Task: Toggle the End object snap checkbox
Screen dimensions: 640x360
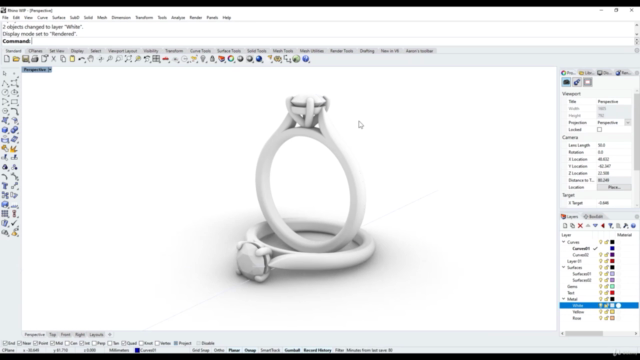Action: point(5,343)
